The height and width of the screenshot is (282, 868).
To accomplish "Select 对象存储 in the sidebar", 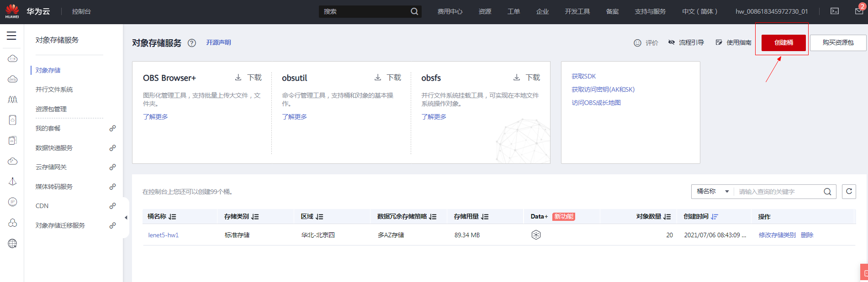I will pyautogui.click(x=48, y=70).
